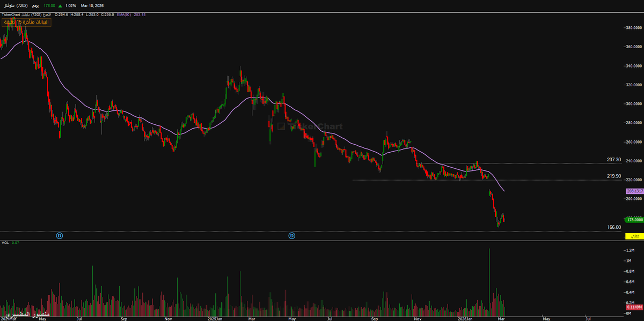Screen dimensions: 644x321
Task: Click the green current price tag 178.0000
Action: pyautogui.click(x=634, y=220)
